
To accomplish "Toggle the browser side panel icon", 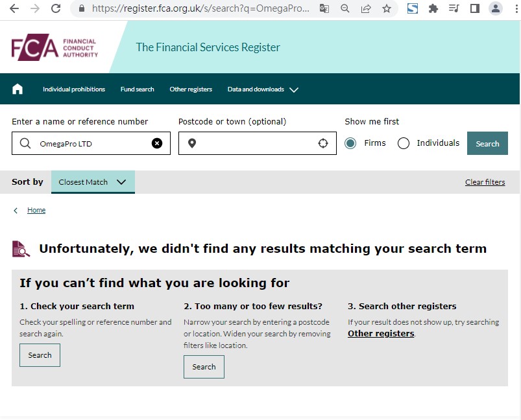I will (475, 8).
